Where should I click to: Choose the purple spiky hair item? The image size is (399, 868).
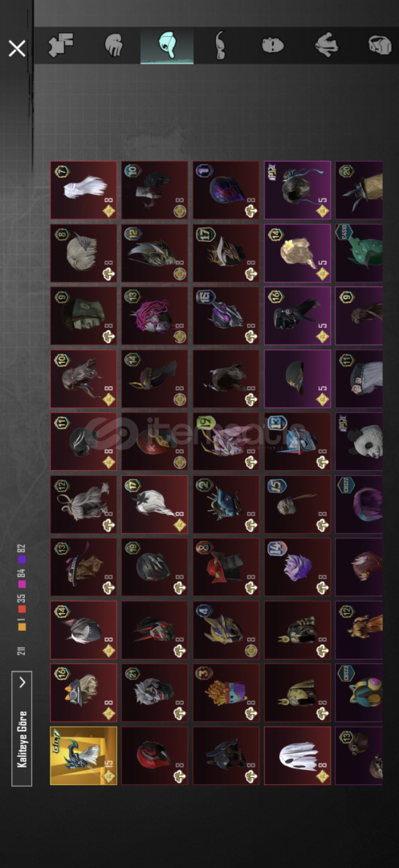coord(297,567)
